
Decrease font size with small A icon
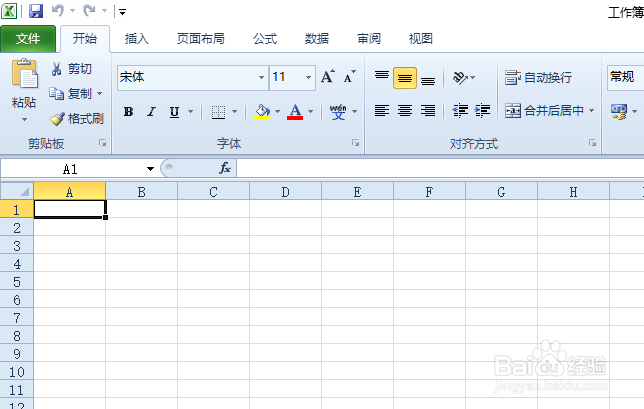349,77
